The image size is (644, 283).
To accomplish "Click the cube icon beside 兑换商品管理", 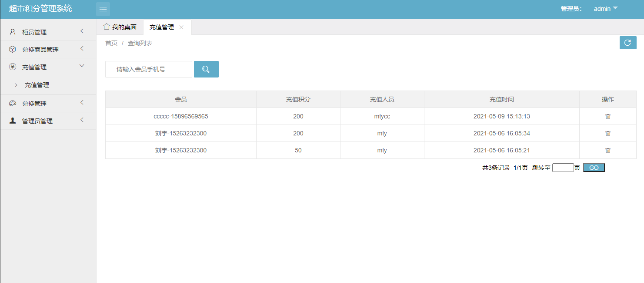I will (x=13, y=49).
